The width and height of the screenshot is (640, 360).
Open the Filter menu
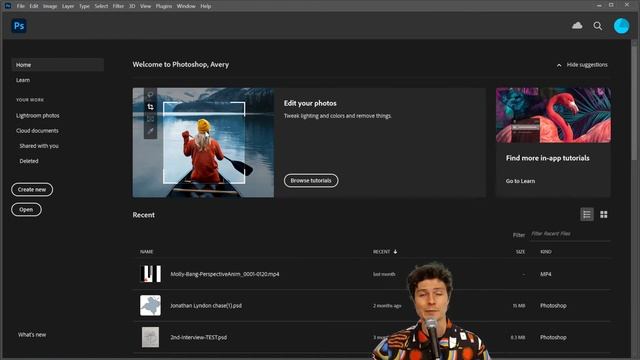click(x=118, y=6)
